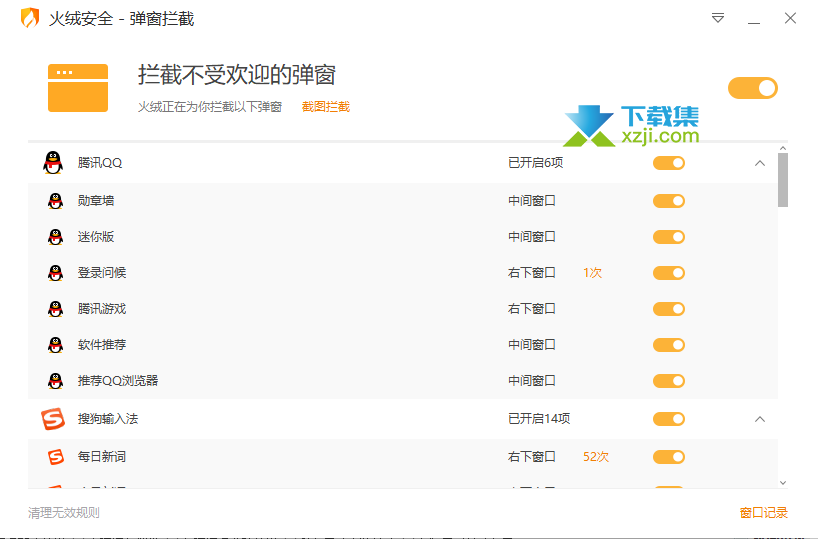Click the 搜狗输入法 Sogou group icon
Viewport: 818px width, 539px height.
click(53, 419)
